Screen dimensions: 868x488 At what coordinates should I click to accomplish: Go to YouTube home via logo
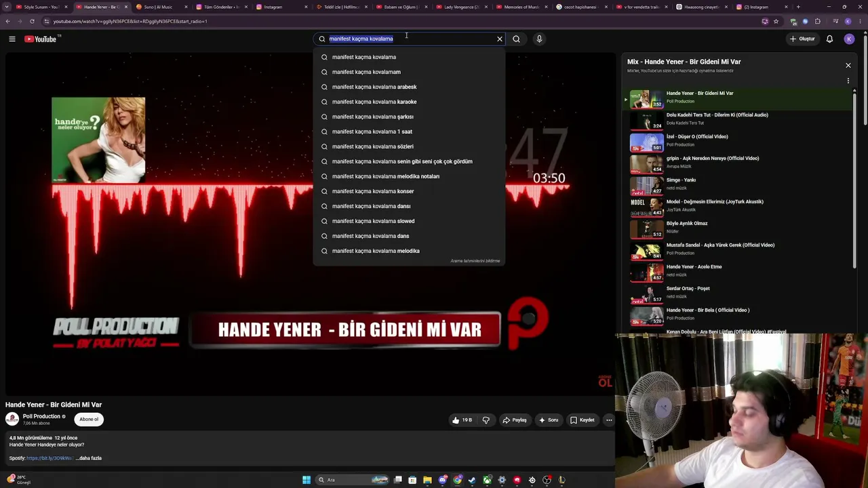click(x=41, y=39)
